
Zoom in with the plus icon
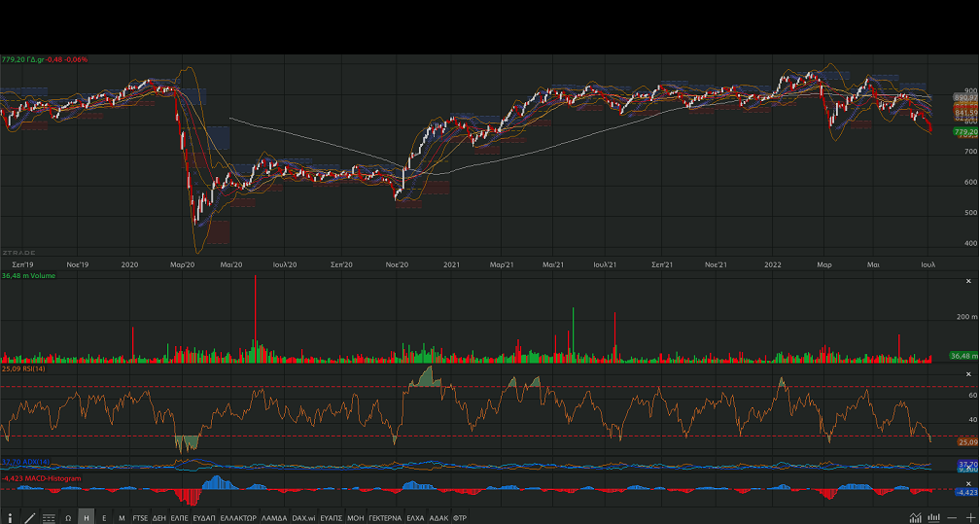tap(969, 517)
